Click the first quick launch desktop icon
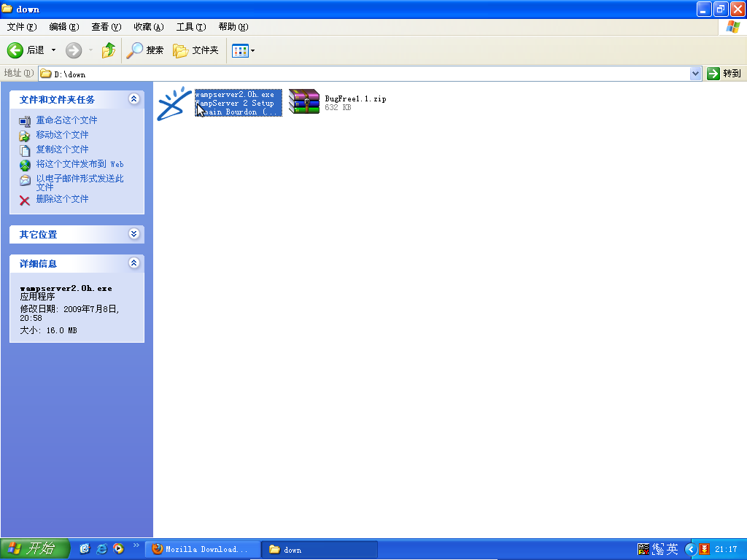The image size is (747, 560). point(85,549)
